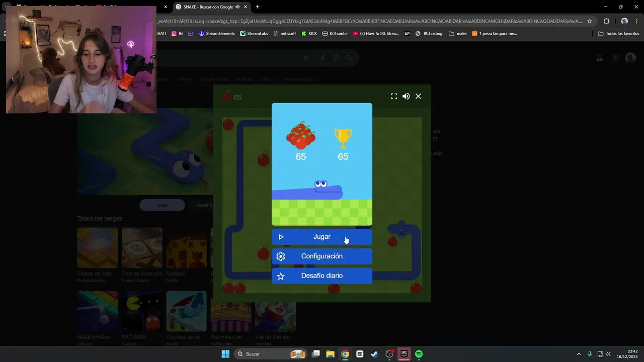Image resolution: width=644 pixels, height=362 pixels.
Task: Open Steam from the taskbar
Action: (374, 354)
